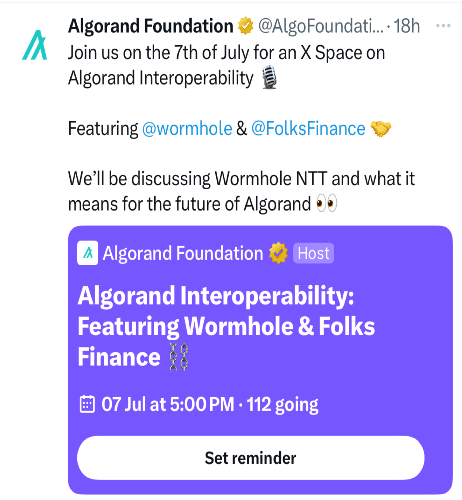Image resolution: width=462 pixels, height=500 pixels.
Task: Click the Algorand Foundation display name
Action: point(151,26)
